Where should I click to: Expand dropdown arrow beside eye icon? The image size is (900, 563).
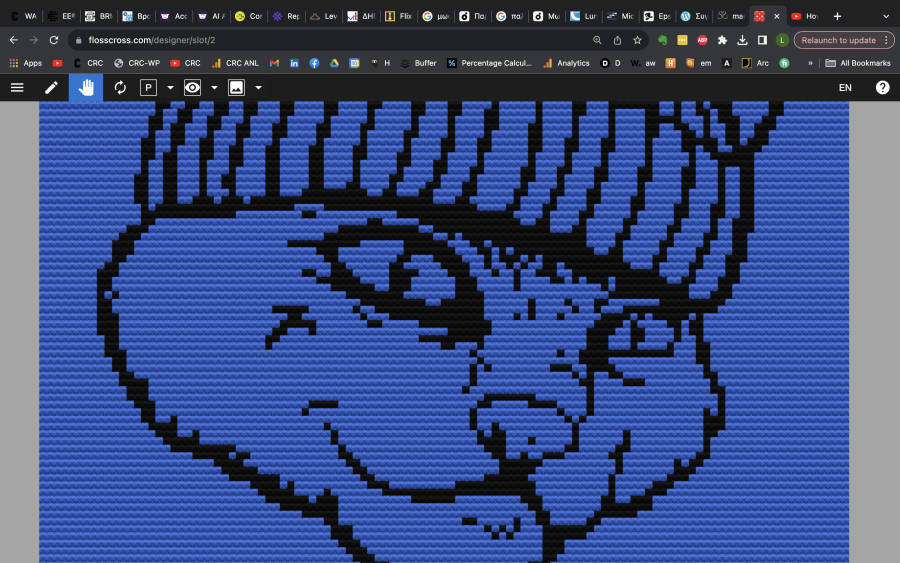pyautogui.click(x=214, y=88)
